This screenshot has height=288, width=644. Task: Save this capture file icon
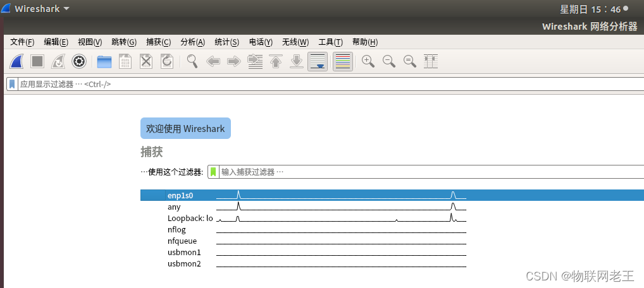125,61
